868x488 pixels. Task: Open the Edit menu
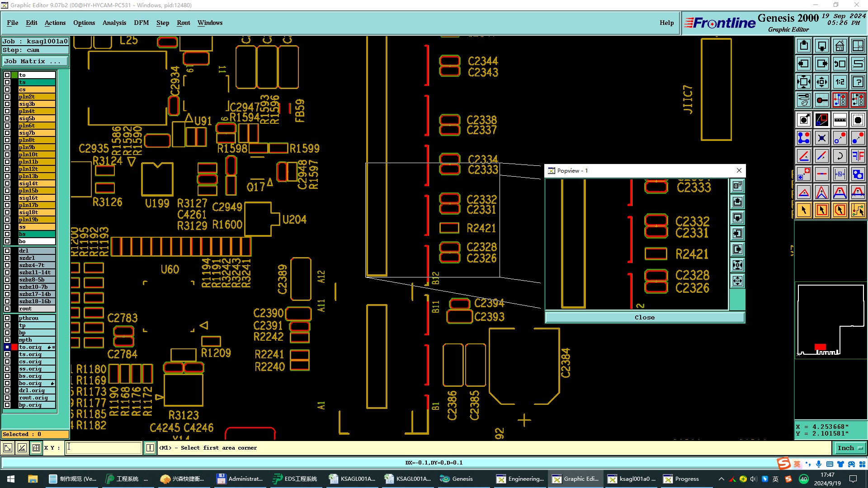pyautogui.click(x=32, y=23)
